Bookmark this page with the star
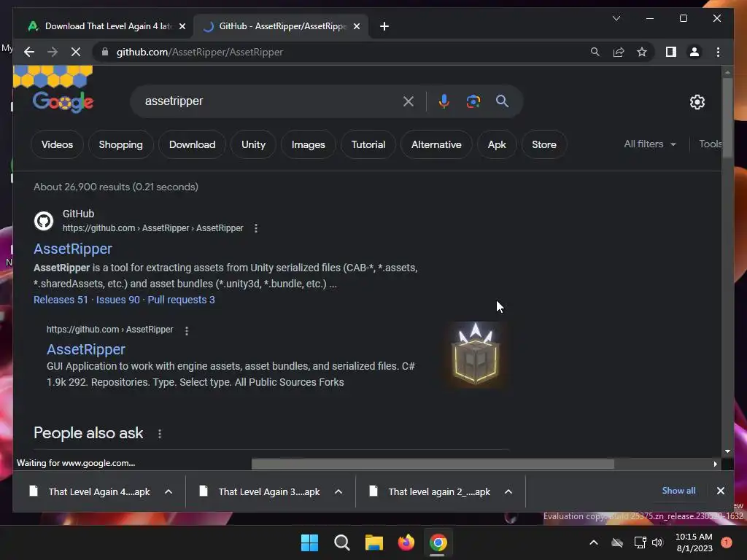Screen dimensions: 747x560 642,52
